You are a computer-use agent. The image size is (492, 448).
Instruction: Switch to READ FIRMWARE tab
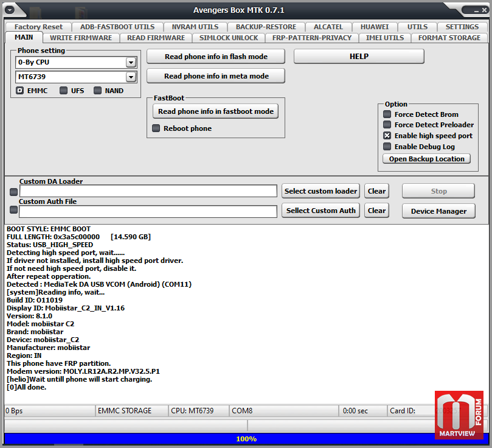(x=156, y=38)
